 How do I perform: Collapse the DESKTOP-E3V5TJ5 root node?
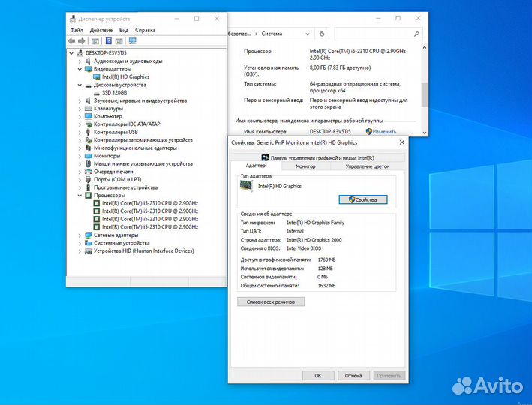71,53
